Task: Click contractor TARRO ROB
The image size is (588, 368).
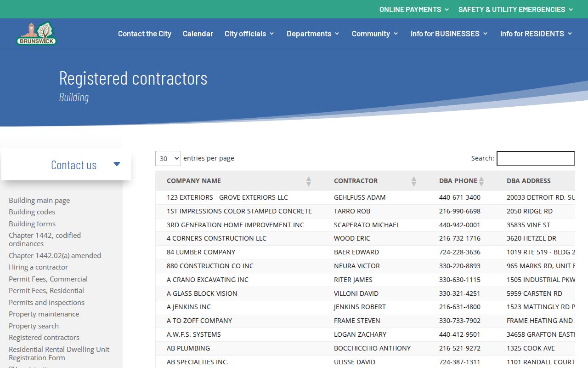Action: point(352,211)
